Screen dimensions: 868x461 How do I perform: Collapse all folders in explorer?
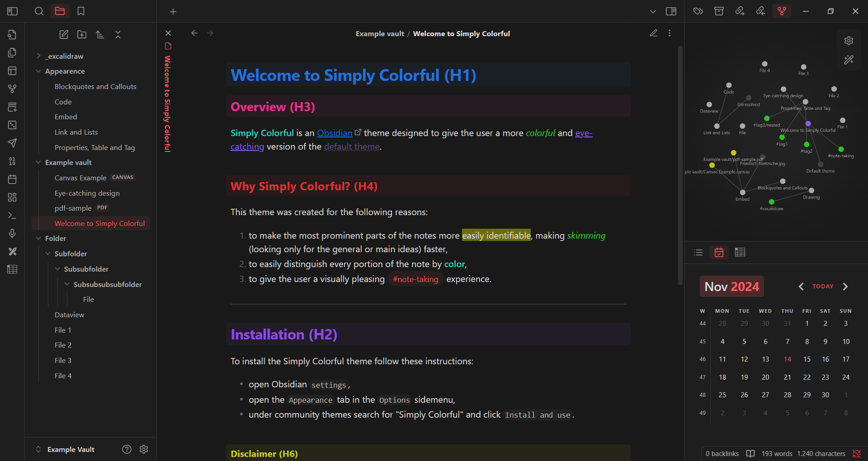118,34
